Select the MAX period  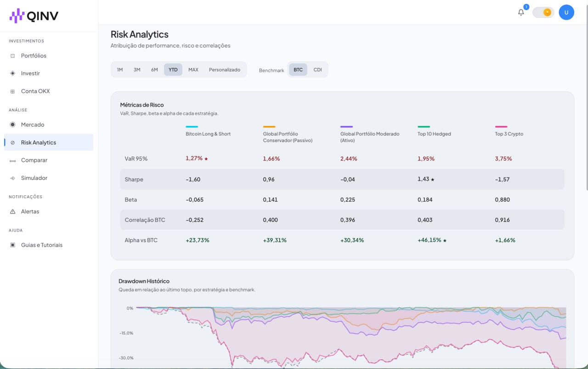(193, 70)
